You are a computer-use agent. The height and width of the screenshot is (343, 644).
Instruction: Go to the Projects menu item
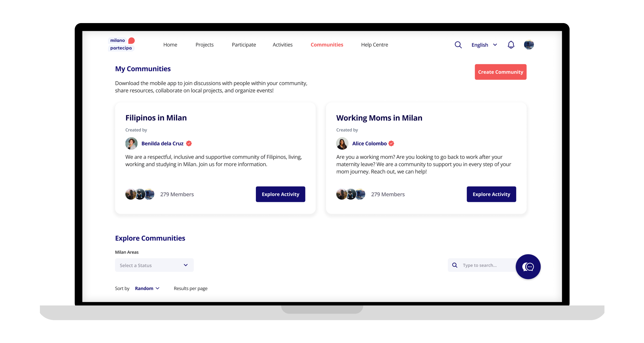tap(204, 45)
